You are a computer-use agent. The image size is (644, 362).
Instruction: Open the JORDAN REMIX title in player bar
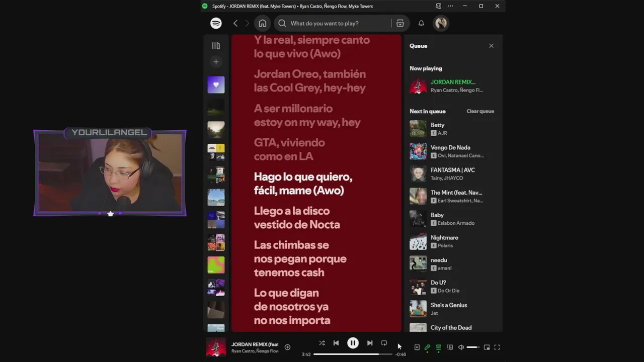(x=255, y=344)
